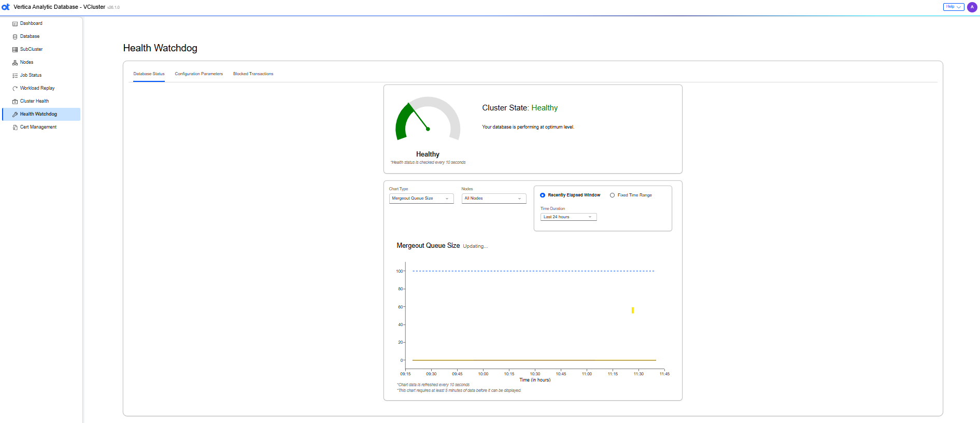980x423 pixels.
Task: Click the SubCluster sidebar icon
Action: click(15, 50)
